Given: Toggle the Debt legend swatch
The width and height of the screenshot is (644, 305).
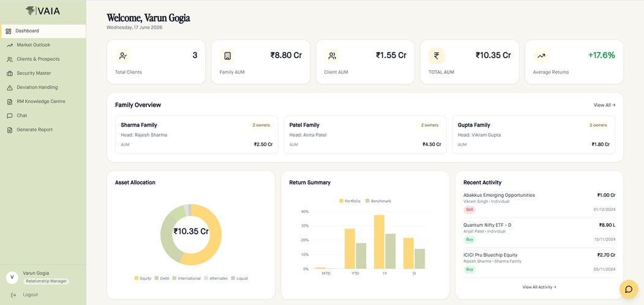Looking at the screenshot, I should (x=157, y=278).
